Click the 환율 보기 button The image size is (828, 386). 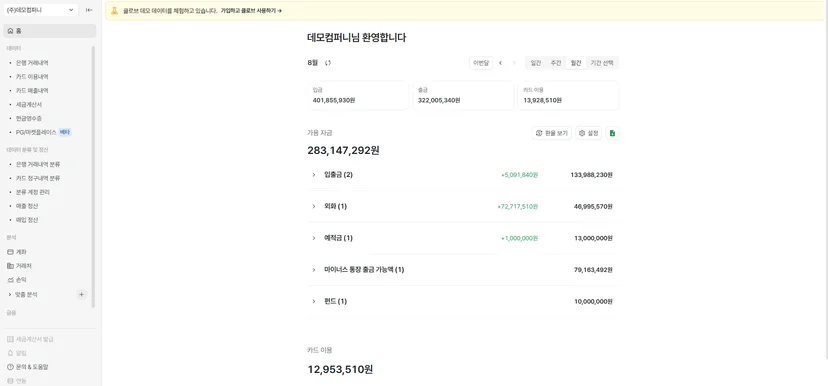click(x=551, y=133)
